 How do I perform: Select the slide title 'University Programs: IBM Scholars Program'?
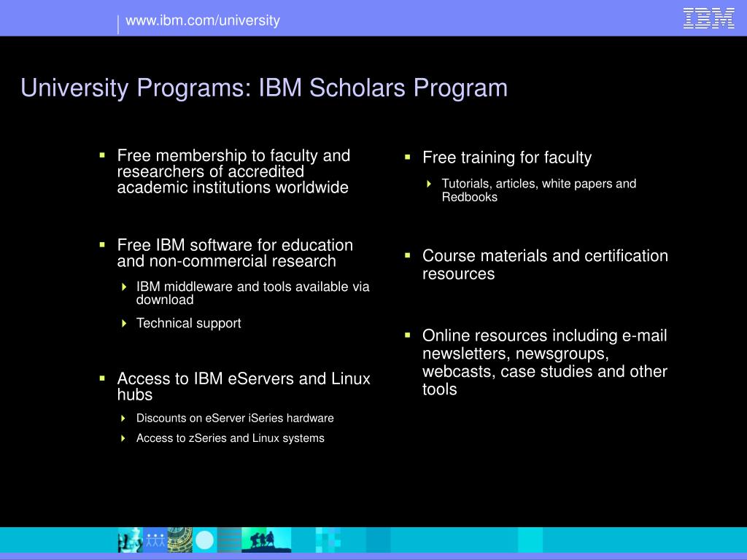pos(264,88)
